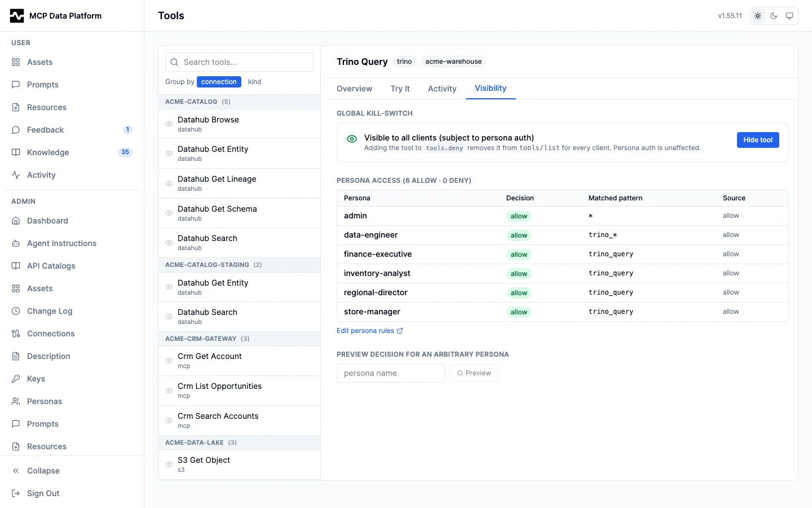
Task: Click allow decision badge for store-manager
Action: (x=519, y=312)
